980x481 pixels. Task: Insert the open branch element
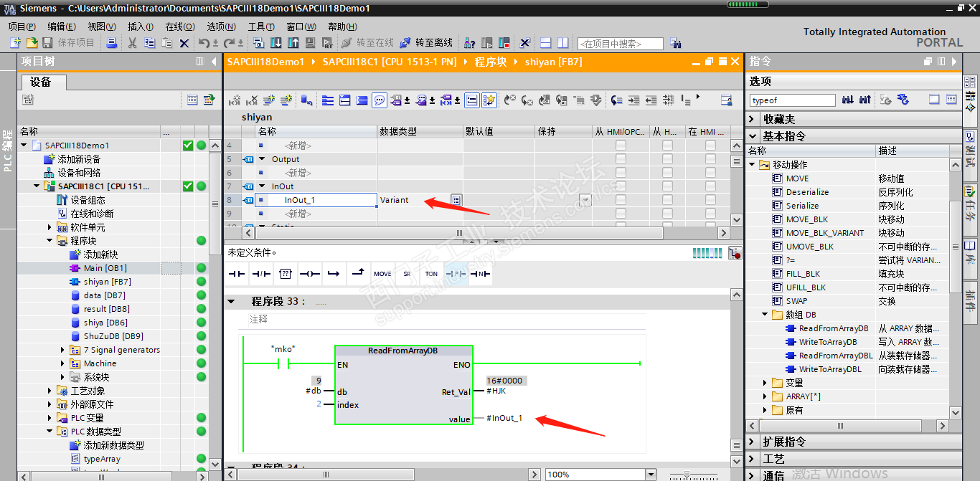(334, 274)
